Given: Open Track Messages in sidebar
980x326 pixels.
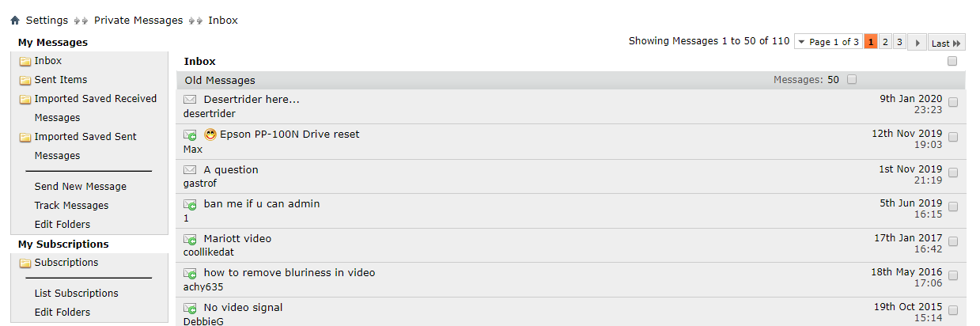Looking at the screenshot, I should pos(72,206).
